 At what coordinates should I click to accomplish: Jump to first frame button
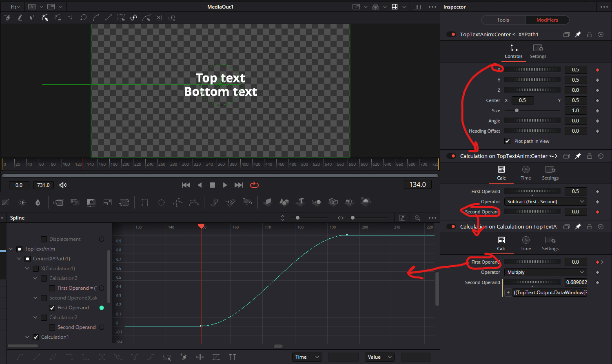click(x=186, y=185)
